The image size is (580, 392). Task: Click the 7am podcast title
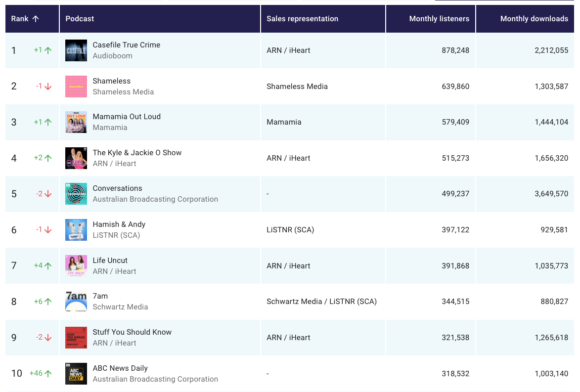click(100, 296)
